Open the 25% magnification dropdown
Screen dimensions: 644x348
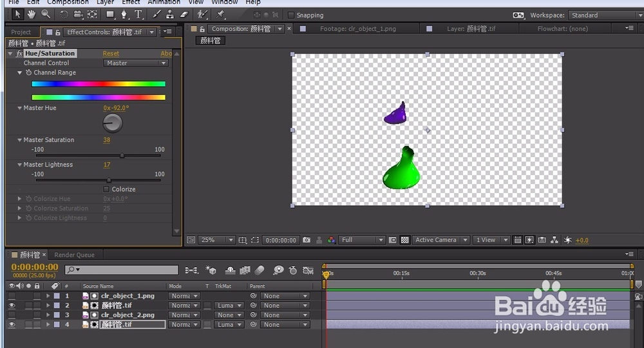tap(216, 240)
